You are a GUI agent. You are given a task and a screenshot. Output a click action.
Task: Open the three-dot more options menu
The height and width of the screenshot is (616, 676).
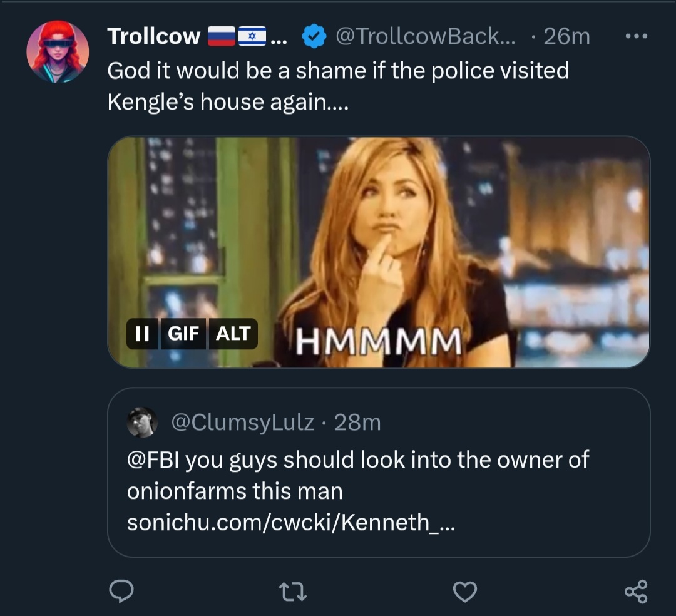pyautogui.click(x=636, y=36)
